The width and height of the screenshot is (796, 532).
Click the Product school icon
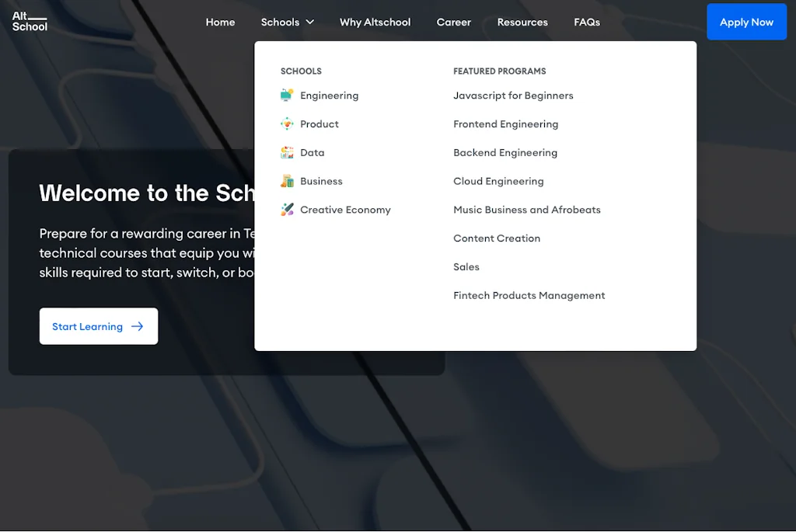[x=288, y=123]
